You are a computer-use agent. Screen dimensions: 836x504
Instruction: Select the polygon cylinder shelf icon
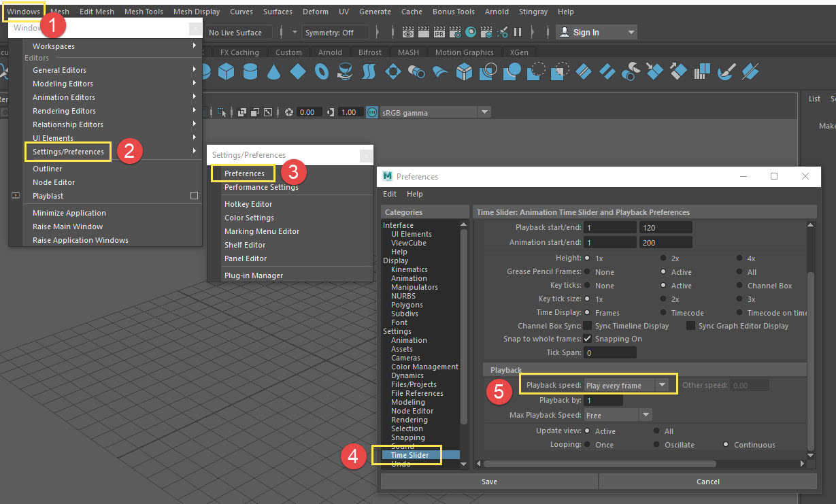click(250, 71)
